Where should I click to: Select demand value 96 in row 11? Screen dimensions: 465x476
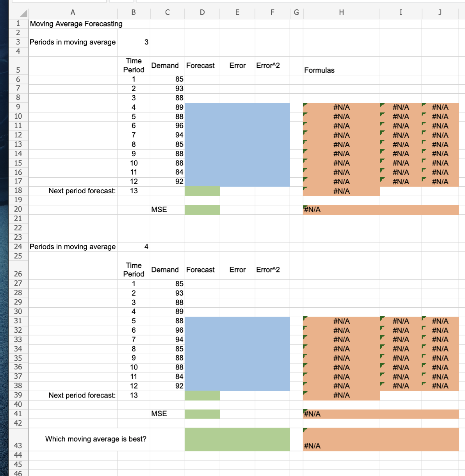pyautogui.click(x=167, y=126)
